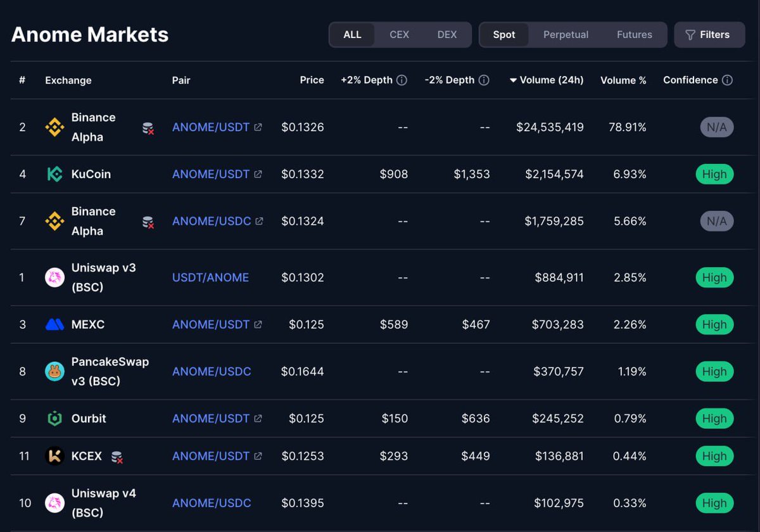This screenshot has width=760, height=532.
Task: Click the Confidence info icon
Action: tap(727, 80)
